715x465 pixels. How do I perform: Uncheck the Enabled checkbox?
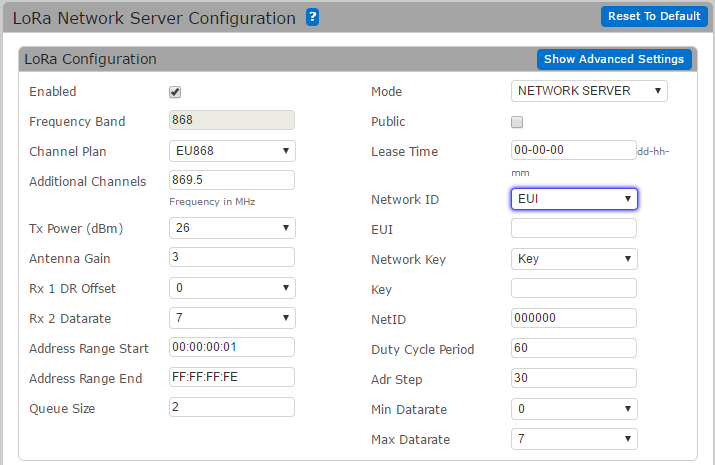[x=175, y=92]
